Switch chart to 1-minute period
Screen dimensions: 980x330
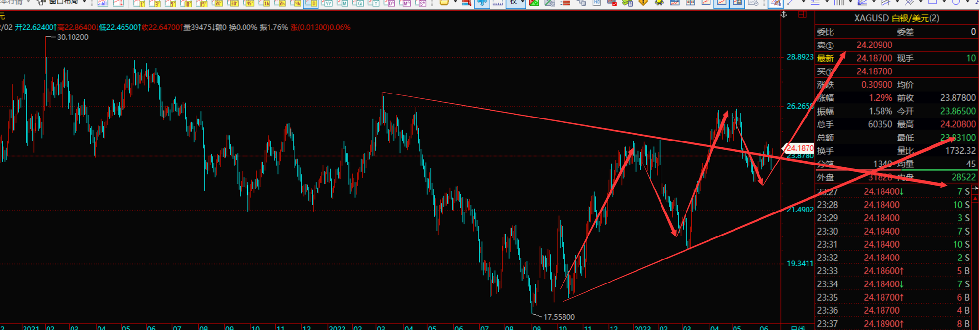click(139, 3)
